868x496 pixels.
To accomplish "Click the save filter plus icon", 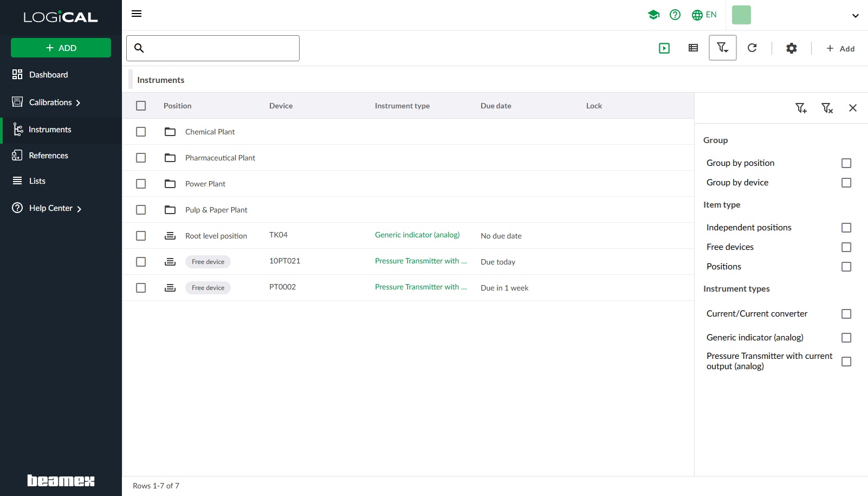I will (x=801, y=108).
